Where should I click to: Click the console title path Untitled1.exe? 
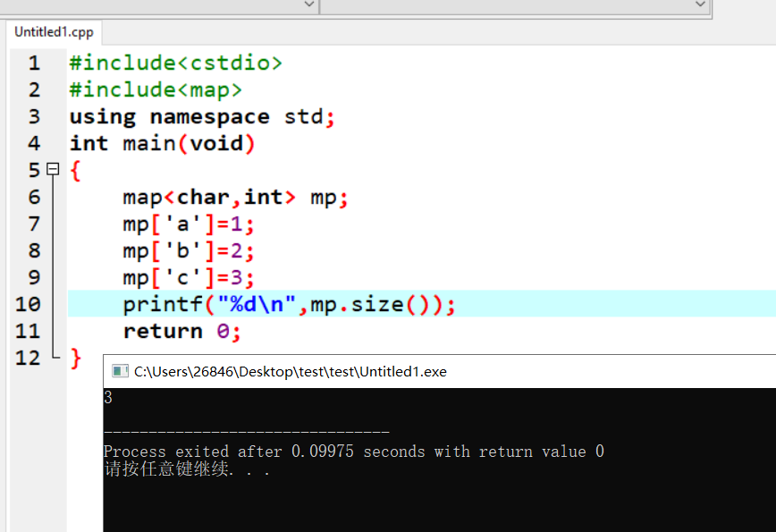tap(291, 372)
